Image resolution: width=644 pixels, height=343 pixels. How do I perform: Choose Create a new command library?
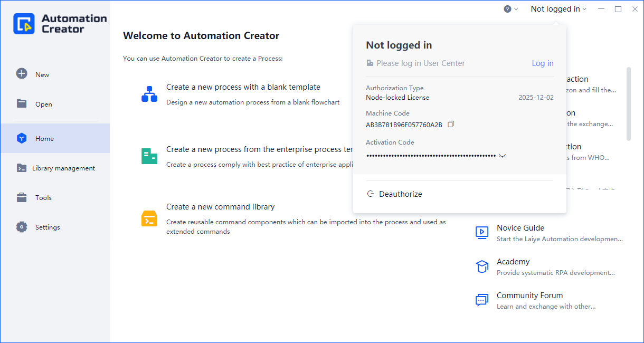pyautogui.click(x=221, y=207)
